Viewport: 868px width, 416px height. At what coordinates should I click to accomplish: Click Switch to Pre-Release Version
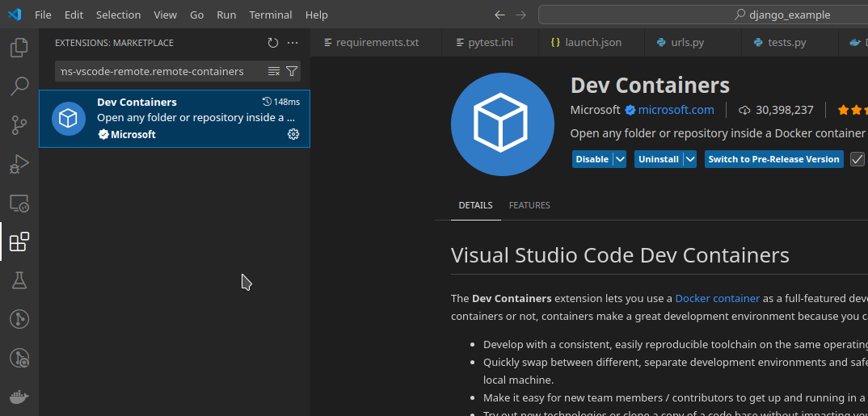coord(774,159)
